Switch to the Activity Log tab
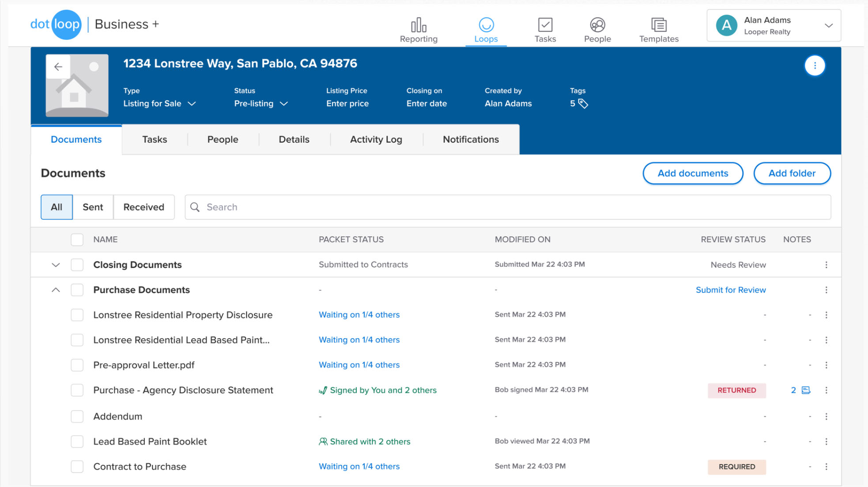Viewport: 868px width, 487px height. point(376,140)
